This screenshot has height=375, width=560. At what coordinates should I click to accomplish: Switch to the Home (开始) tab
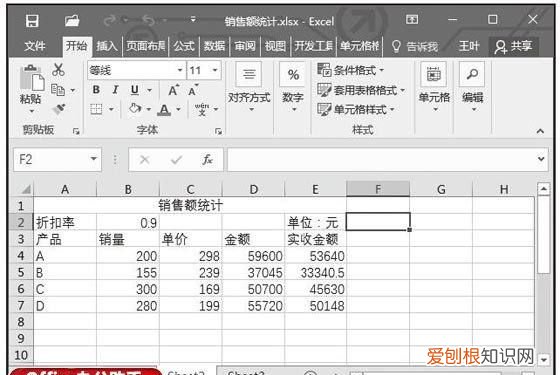(76, 46)
